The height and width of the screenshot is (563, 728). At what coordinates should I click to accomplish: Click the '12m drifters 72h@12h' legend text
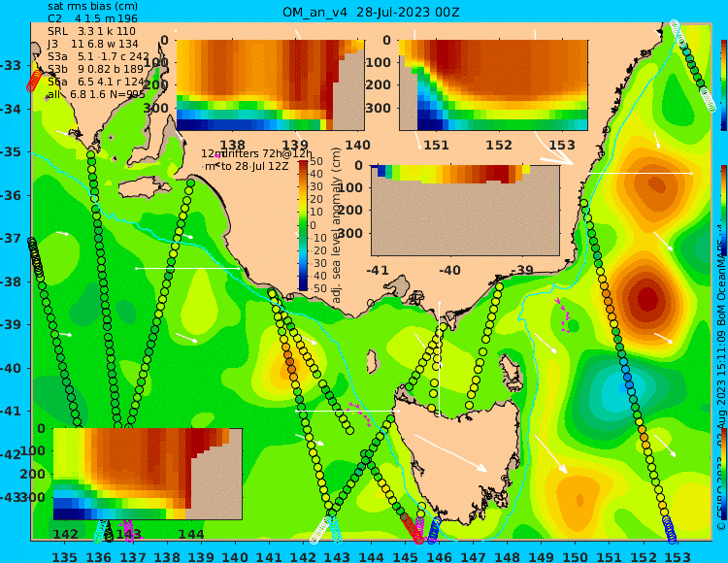257,153
